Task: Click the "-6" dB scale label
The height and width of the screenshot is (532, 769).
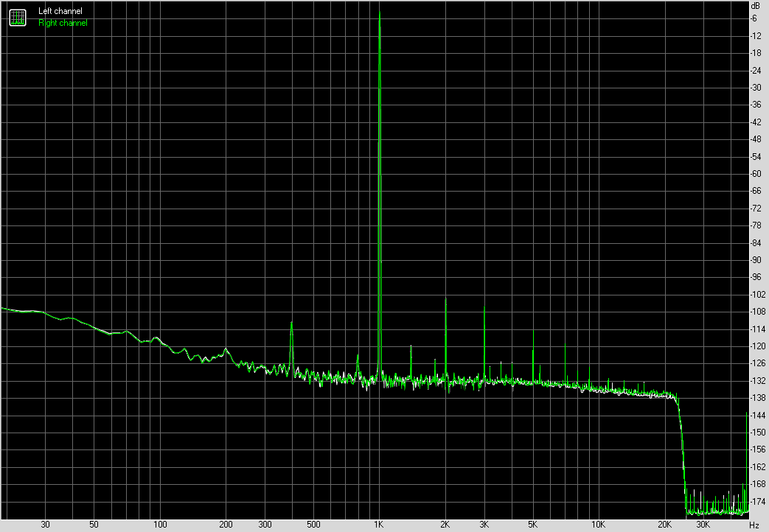Action: coord(754,18)
